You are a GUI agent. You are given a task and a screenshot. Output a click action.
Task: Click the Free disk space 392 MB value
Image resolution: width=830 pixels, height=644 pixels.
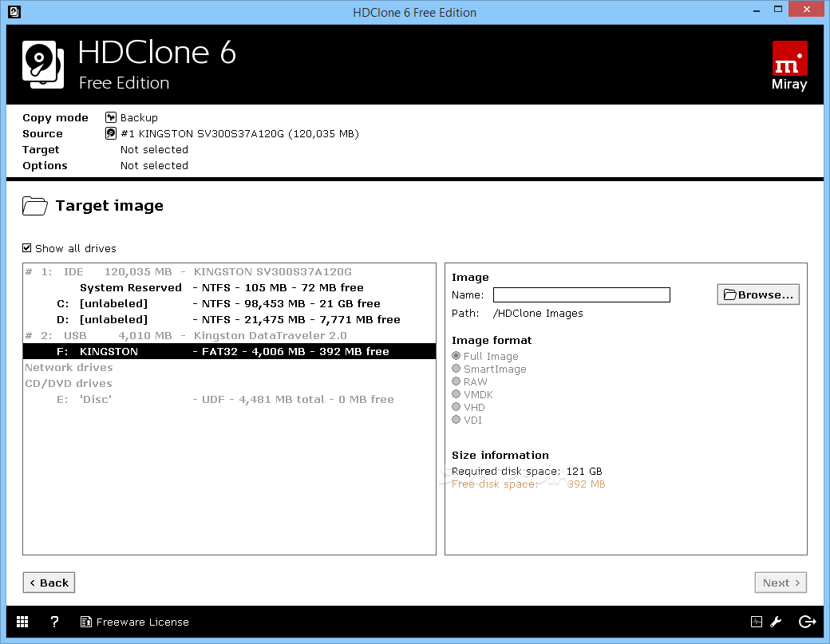pyautogui.click(x=586, y=484)
